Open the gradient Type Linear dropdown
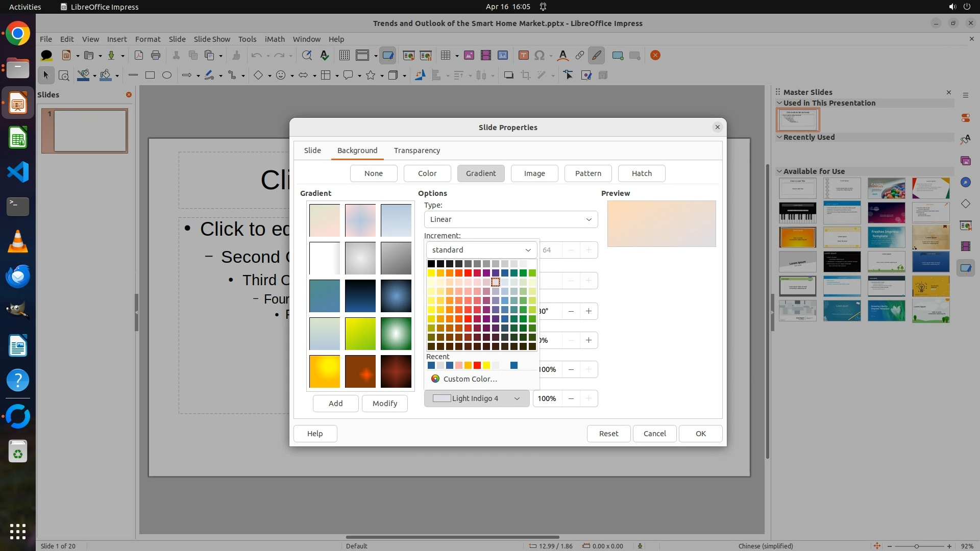The height and width of the screenshot is (551, 980). (x=510, y=219)
